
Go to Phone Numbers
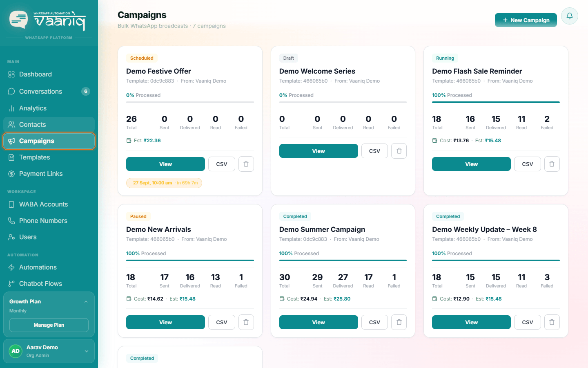(x=49, y=221)
